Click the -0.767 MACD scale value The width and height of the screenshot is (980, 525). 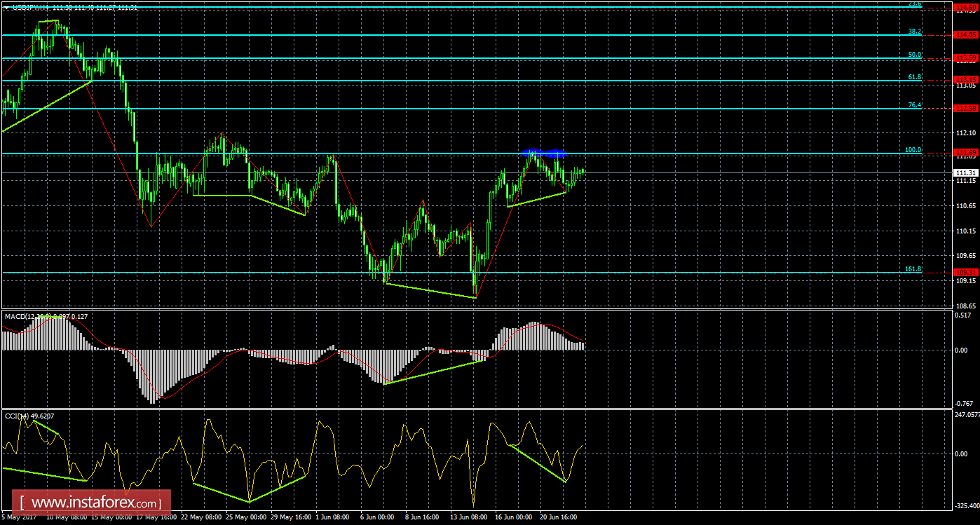(965, 404)
